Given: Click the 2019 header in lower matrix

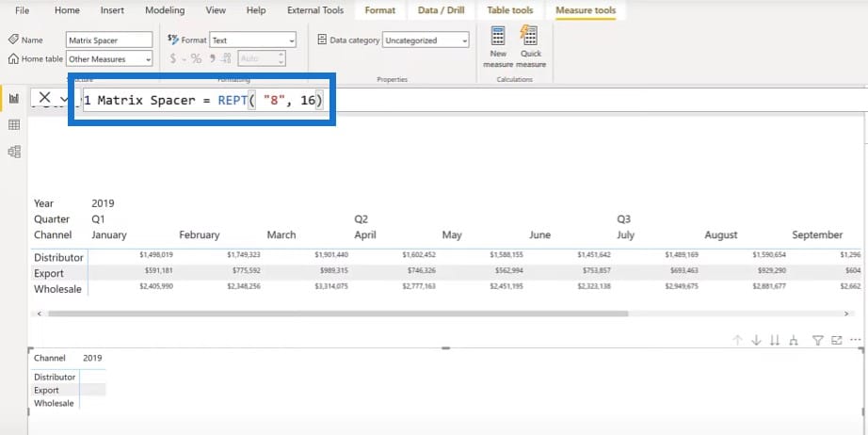Looking at the screenshot, I should [92, 358].
